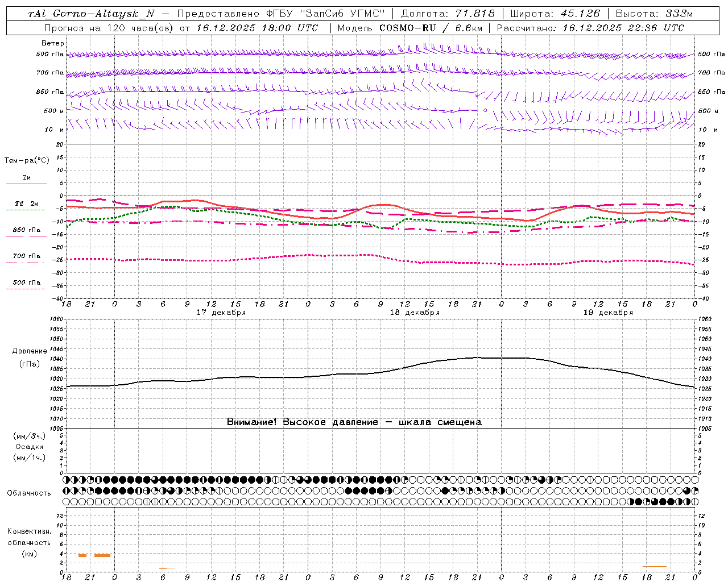Click the 700 гПа temperature legend label
This screenshot has height=582, width=728.
tap(27, 256)
